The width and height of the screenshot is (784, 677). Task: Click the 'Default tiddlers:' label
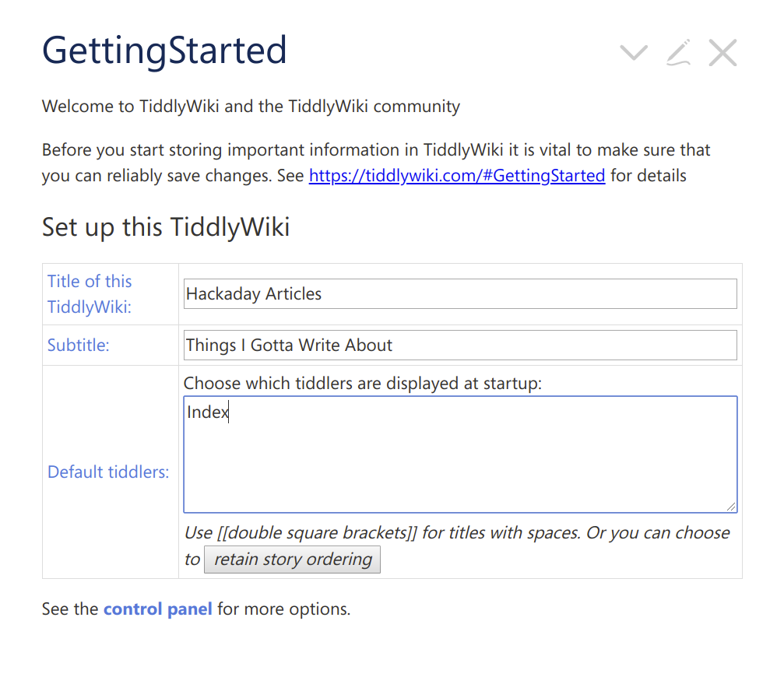click(x=108, y=472)
